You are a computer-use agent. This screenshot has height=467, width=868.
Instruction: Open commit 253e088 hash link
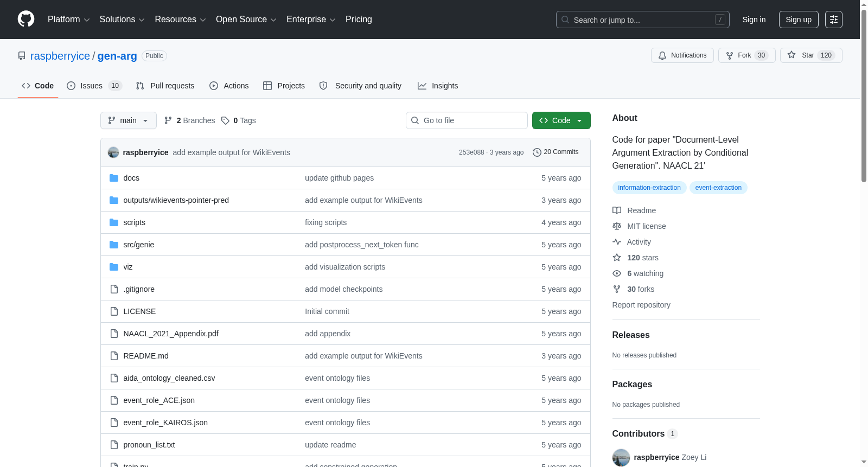point(471,152)
